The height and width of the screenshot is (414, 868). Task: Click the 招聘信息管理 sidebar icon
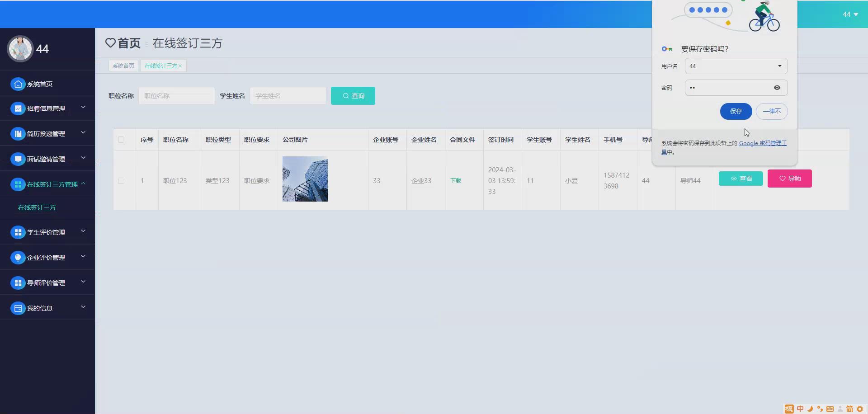(x=18, y=108)
